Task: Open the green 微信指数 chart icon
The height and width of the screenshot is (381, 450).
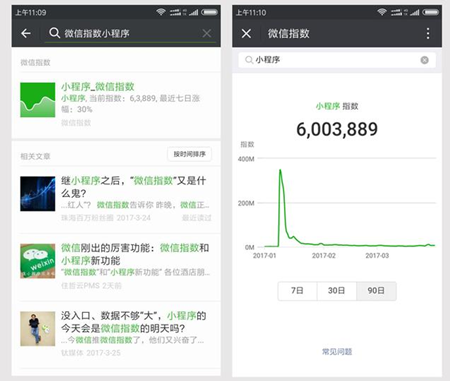Action: point(38,100)
